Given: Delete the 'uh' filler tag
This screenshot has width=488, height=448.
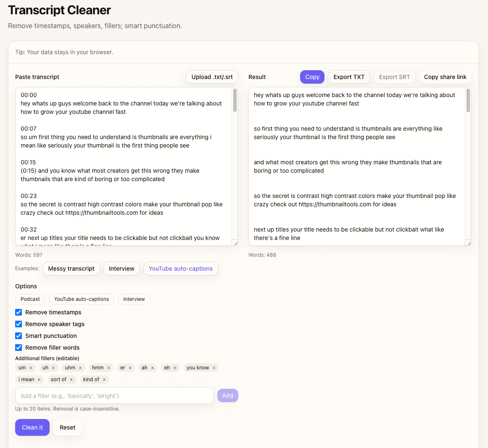Looking at the screenshot, I should [53, 368].
